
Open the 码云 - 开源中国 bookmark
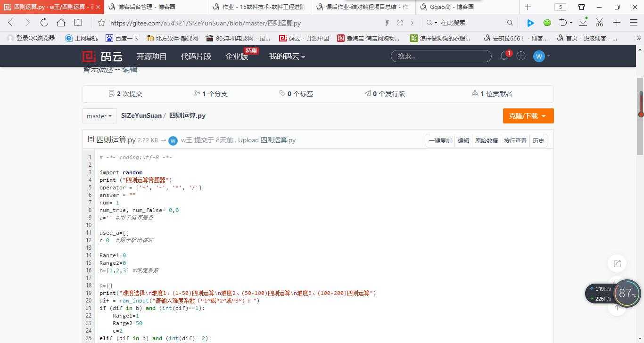coord(304,38)
